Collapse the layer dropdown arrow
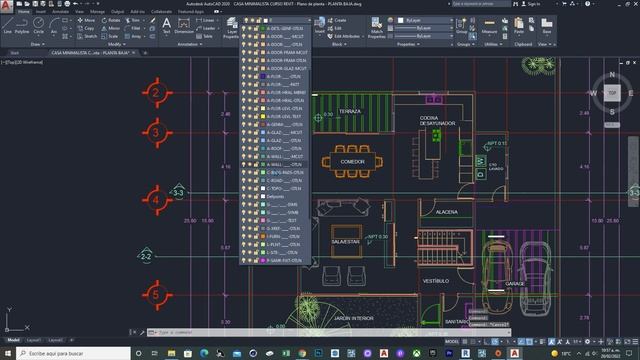 (x=309, y=20)
